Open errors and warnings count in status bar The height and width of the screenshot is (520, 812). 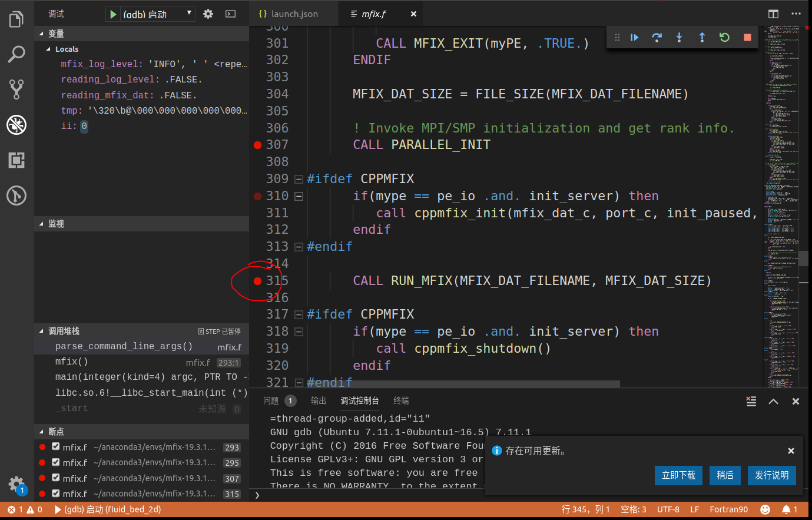click(25, 509)
